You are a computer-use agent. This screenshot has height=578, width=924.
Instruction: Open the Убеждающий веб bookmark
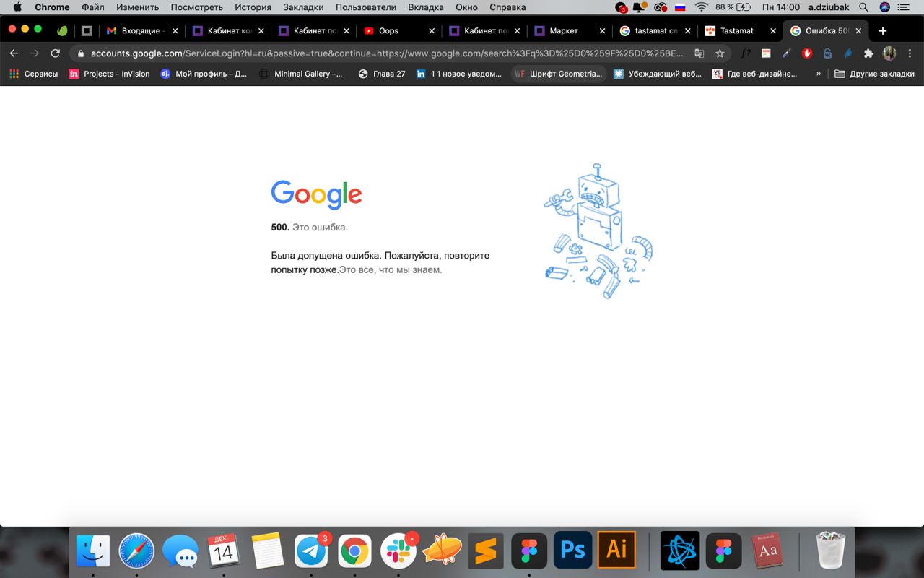[657, 74]
